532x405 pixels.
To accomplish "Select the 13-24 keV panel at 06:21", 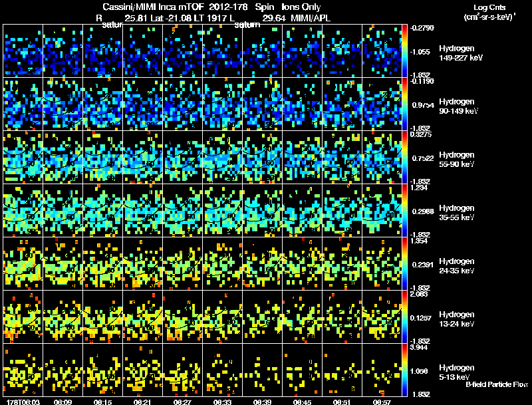I will pyautogui.click(x=142, y=317).
